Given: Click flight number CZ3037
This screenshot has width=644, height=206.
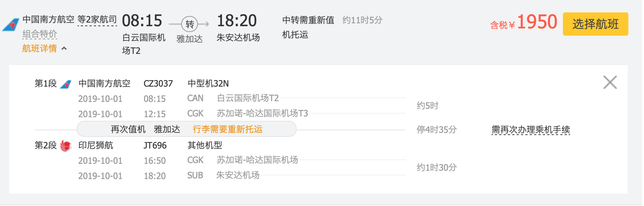Looking at the screenshot, I should pos(158,84).
